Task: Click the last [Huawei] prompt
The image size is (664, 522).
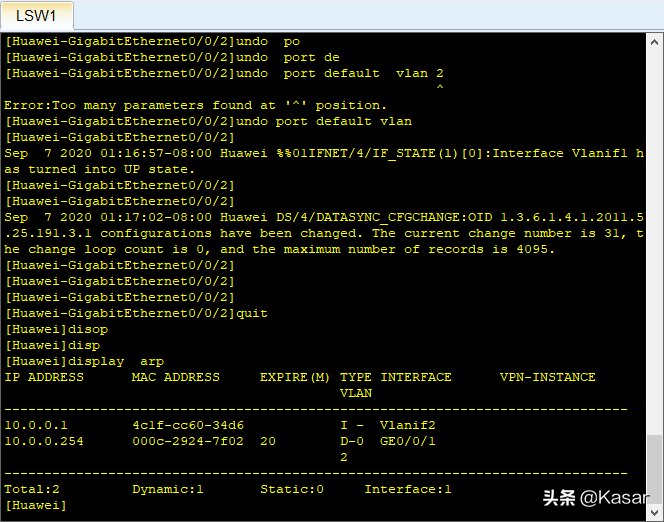Action: click(x=36, y=505)
